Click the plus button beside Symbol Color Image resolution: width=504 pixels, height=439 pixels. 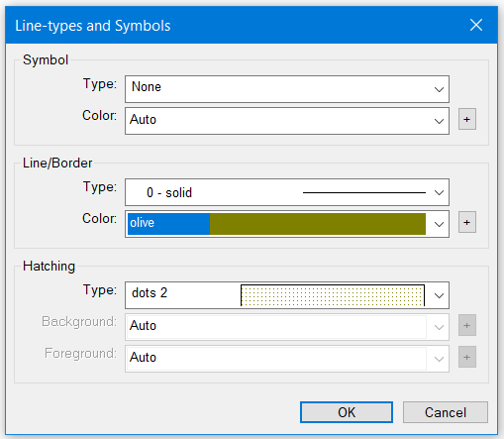click(466, 119)
